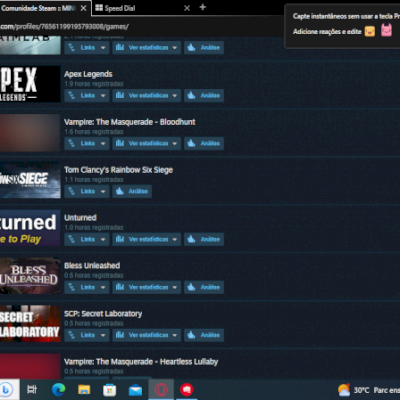Screen dimensions: 400x400
Task: Click Análise for Rainbow Six Siege
Action: (x=132, y=191)
